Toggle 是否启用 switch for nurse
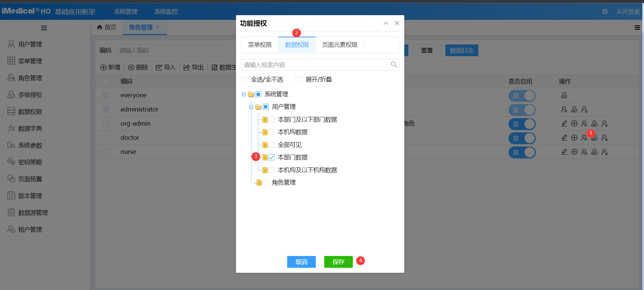 pos(522,152)
